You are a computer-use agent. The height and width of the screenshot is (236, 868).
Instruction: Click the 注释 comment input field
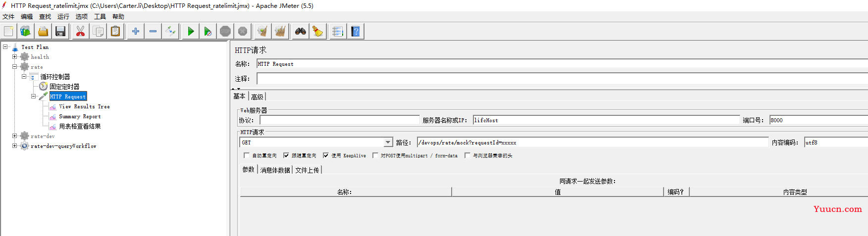[x=562, y=79]
